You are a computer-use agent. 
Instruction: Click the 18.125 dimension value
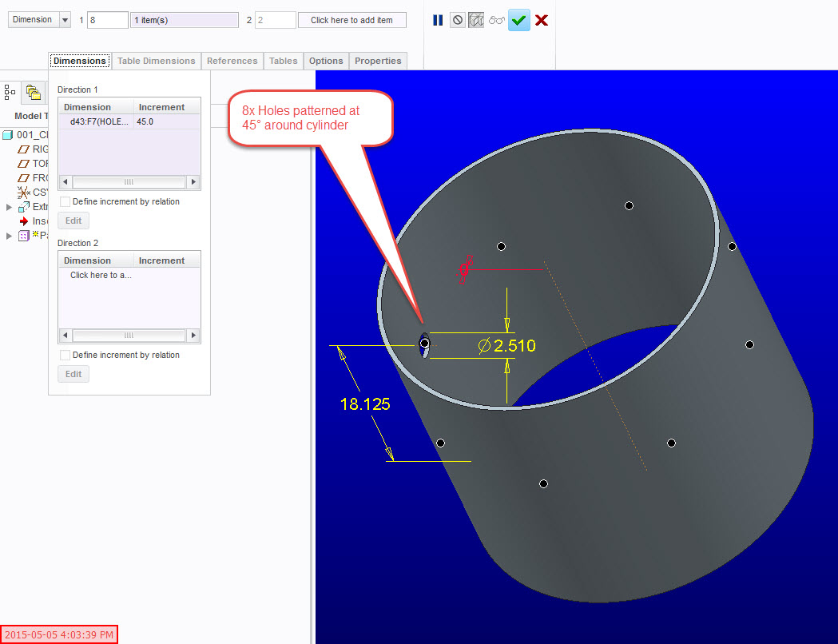point(365,404)
